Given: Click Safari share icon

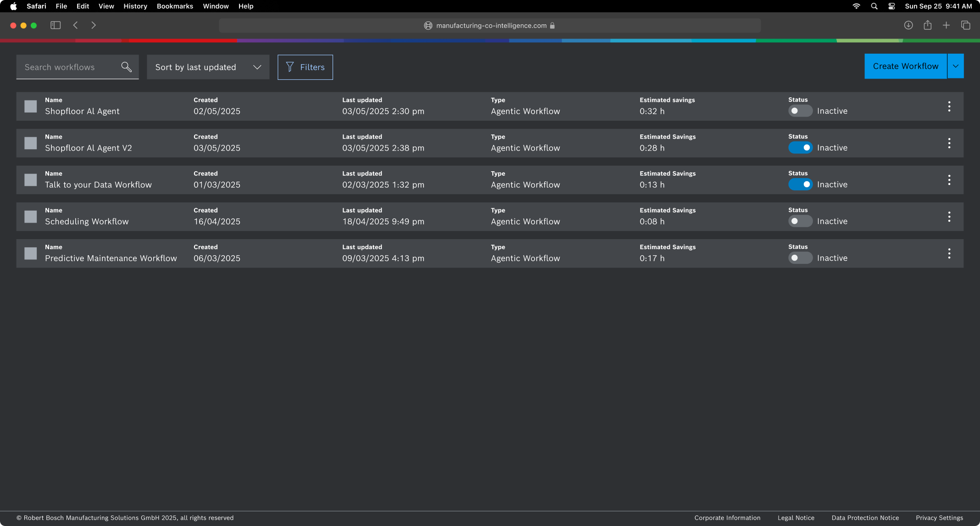Looking at the screenshot, I should coord(927,25).
